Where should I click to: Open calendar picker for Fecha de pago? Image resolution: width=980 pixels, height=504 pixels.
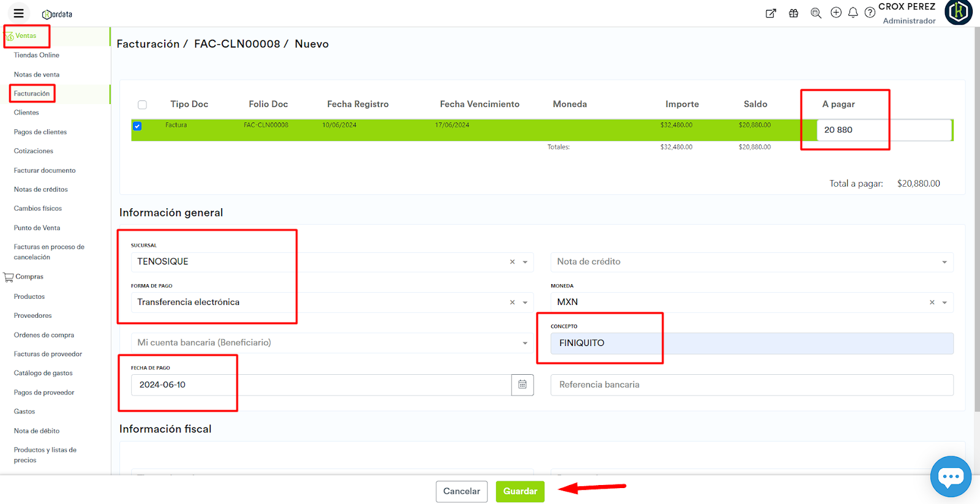(522, 385)
